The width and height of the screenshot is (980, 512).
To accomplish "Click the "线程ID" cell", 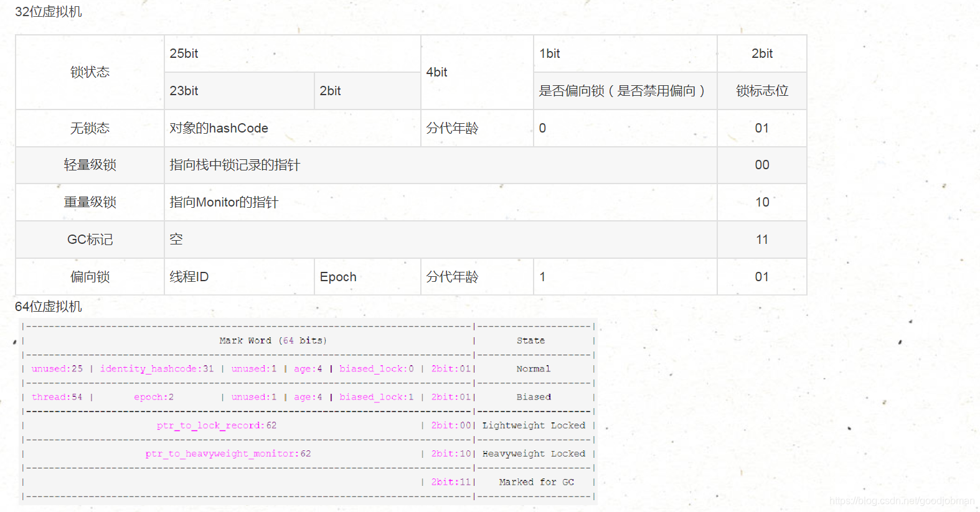I will [x=240, y=277].
